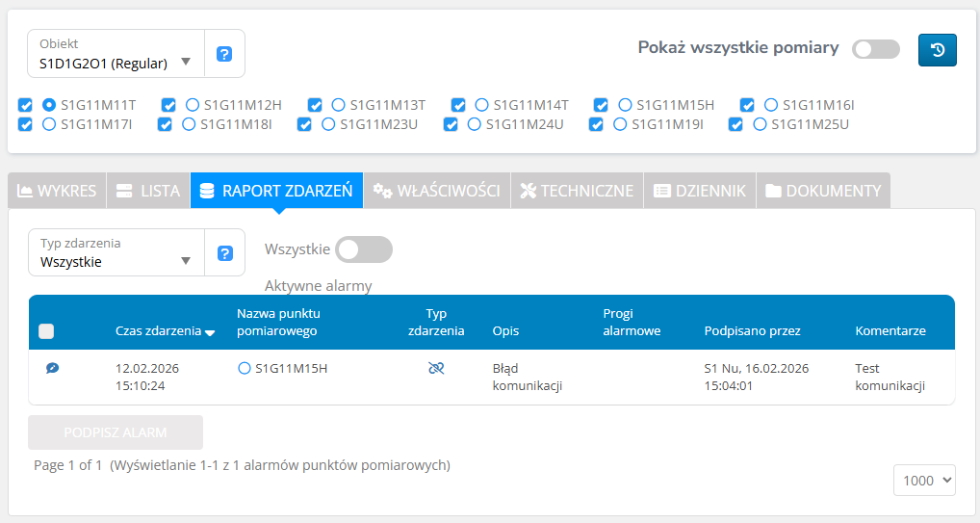Toggle Pokaż wszystkie pomiary switch
980x523 pixels.
(875, 49)
